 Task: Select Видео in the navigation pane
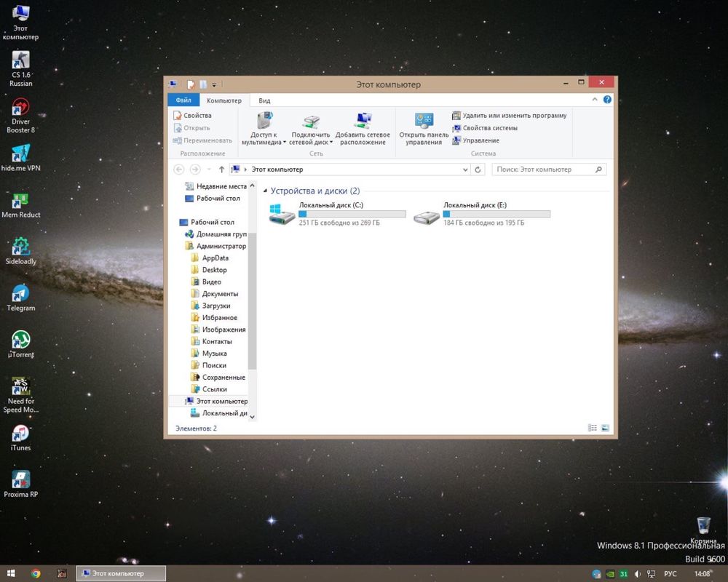pos(206,282)
